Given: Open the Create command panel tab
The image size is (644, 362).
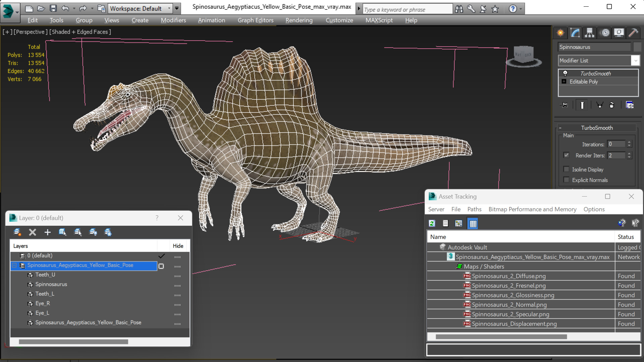Looking at the screenshot, I should 561,32.
